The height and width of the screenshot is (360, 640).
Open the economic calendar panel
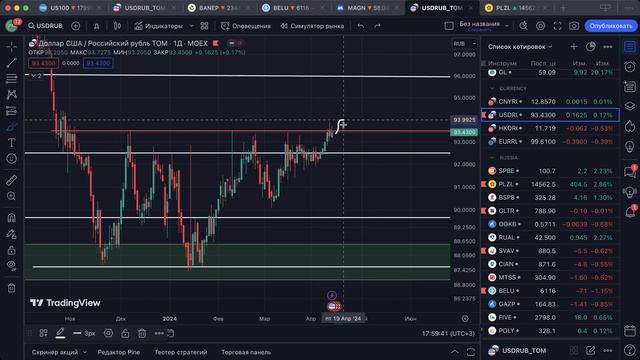(x=630, y=331)
